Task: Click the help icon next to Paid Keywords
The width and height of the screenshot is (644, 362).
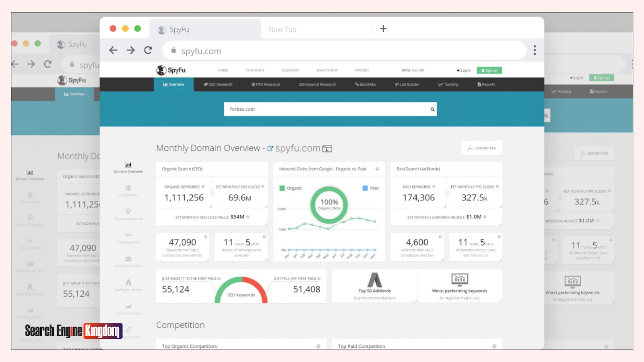Action: (x=433, y=187)
